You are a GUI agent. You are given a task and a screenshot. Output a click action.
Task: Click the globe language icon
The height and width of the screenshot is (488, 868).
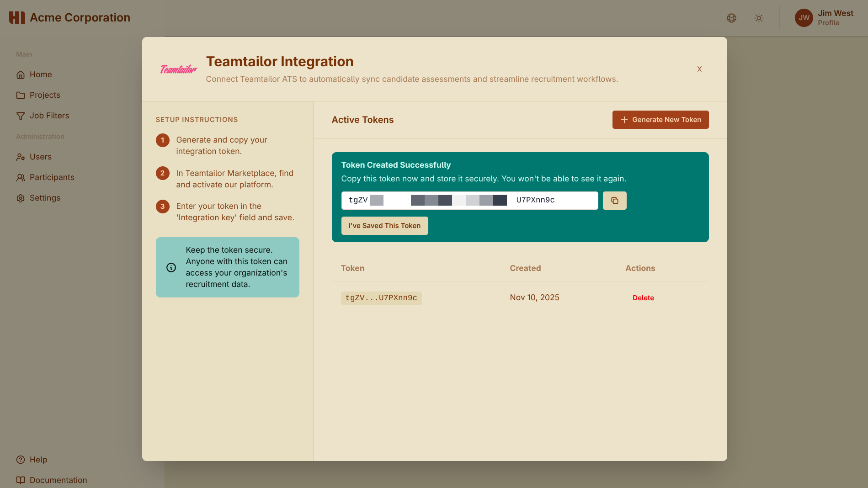[731, 18]
